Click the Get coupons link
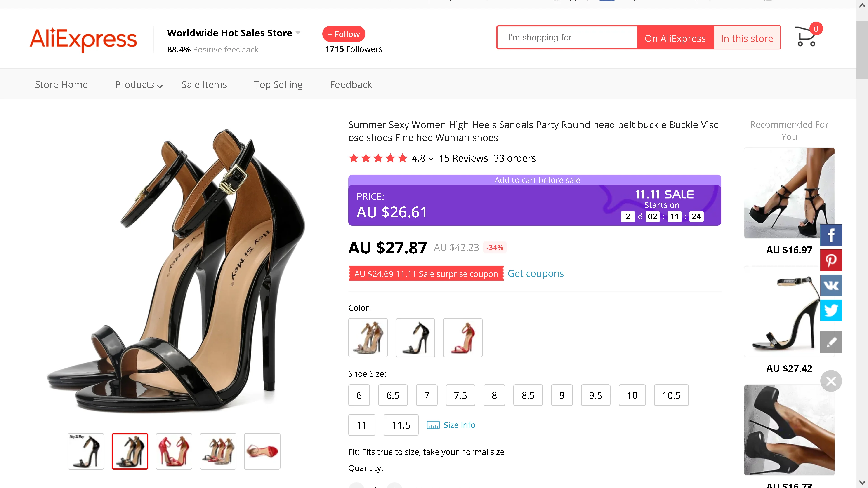Viewport: 868px width, 488px height. pyautogui.click(x=535, y=273)
